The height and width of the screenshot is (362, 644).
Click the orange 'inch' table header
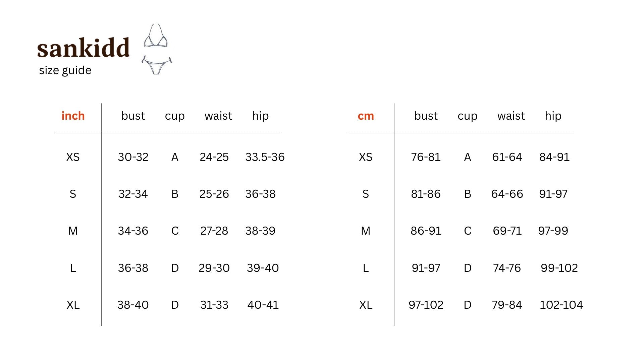(73, 116)
